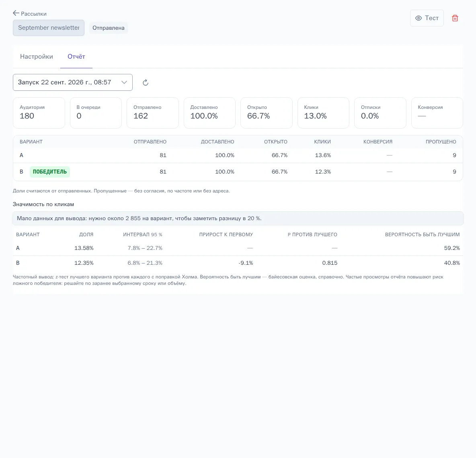476x458 pixels.
Task: Click the Конверсия summary stat card
Action: tap(437, 113)
